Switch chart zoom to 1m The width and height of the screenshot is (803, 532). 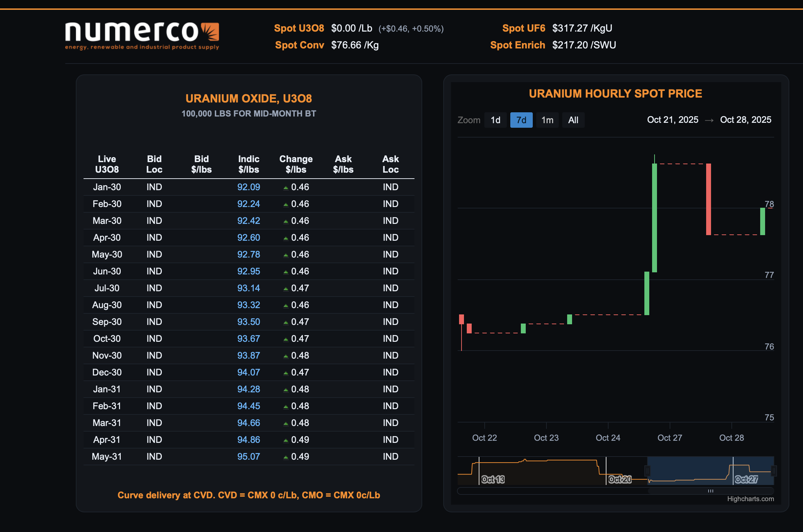coord(547,120)
